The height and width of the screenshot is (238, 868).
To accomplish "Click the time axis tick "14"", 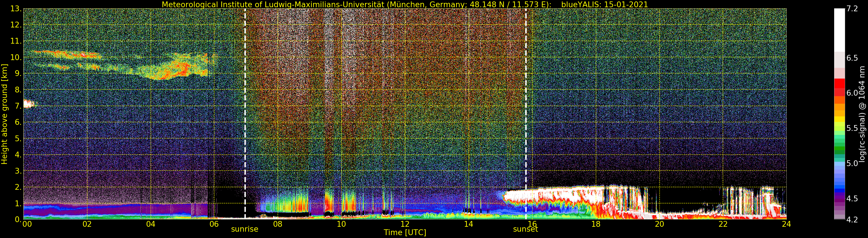I will (468, 224).
